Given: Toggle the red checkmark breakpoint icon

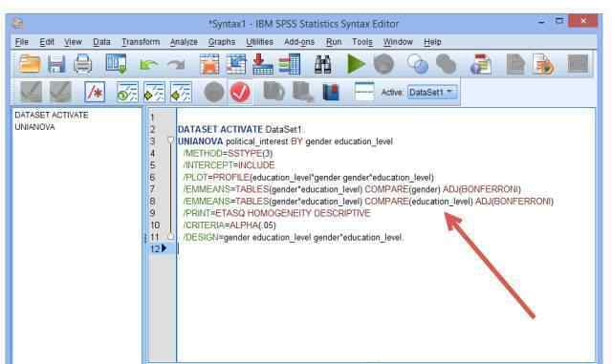Looking at the screenshot, I should tap(240, 92).
